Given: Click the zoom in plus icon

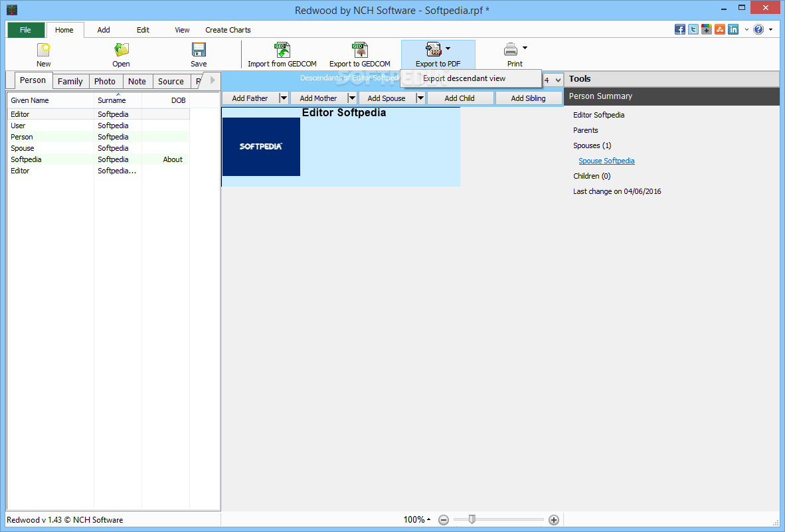Looking at the screenshot, I should click(x=554, y=520).
